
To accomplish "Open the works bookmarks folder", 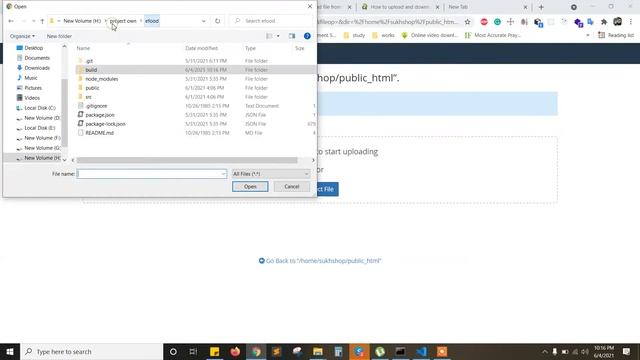I will (383, 36).
